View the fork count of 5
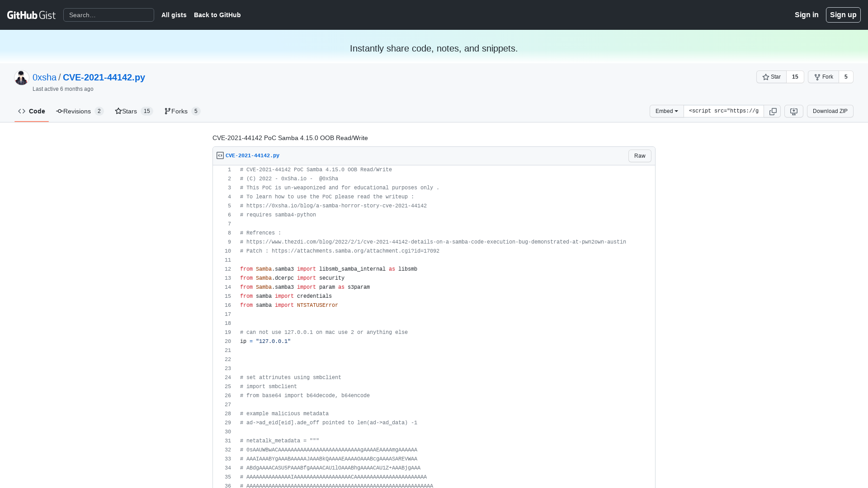The height and width of the screenshot is (488, 868). click(x=846, y=77)
